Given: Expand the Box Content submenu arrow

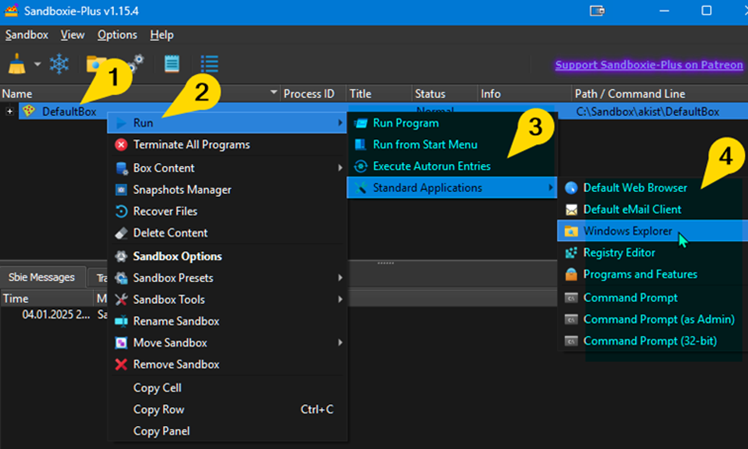Looking at the screenshot, I should coord(340,167).
